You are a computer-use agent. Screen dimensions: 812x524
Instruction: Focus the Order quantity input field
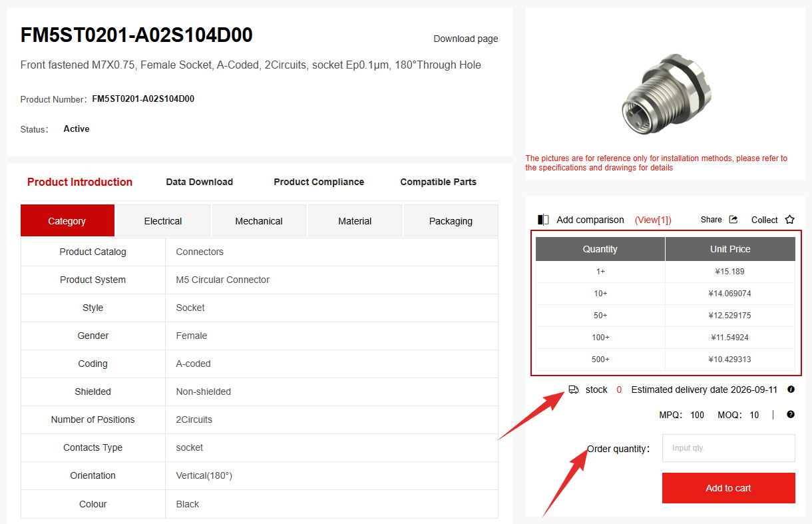coord(729,448)
